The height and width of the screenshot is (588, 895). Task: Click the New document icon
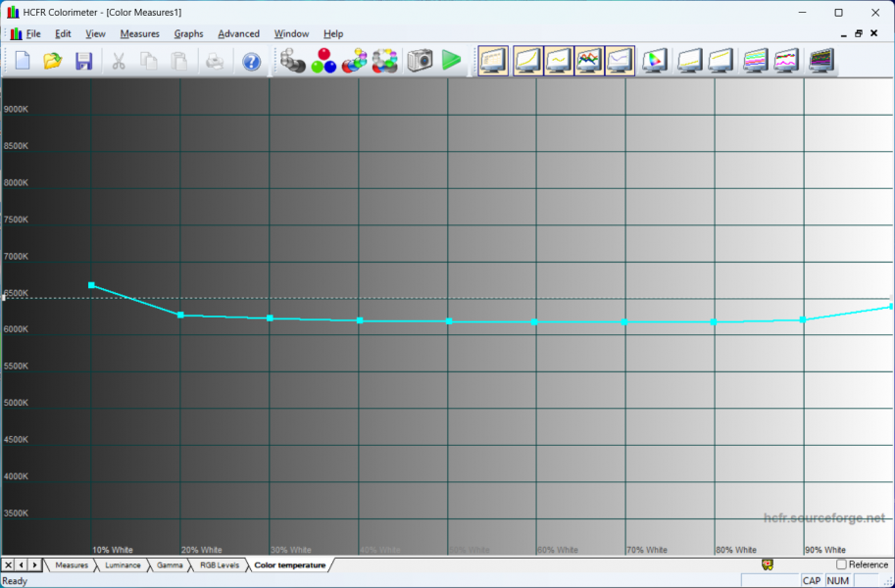pos(22,61)
